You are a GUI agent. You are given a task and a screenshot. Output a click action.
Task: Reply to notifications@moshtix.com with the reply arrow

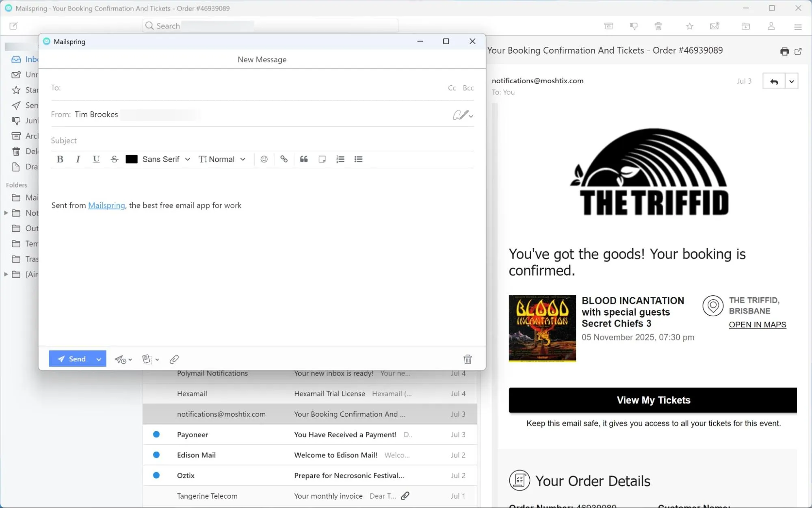click(773, 81)
